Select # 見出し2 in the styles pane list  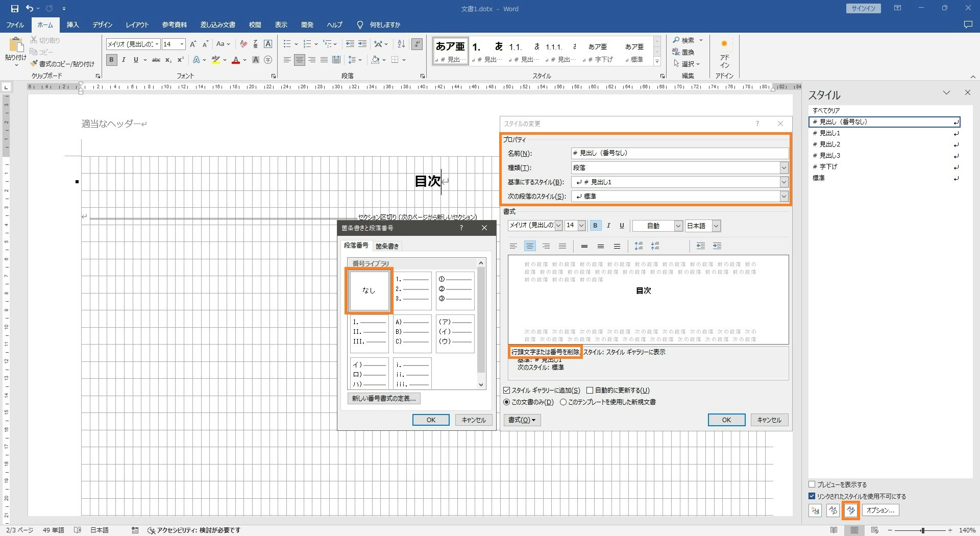click(x=885, y=144)
